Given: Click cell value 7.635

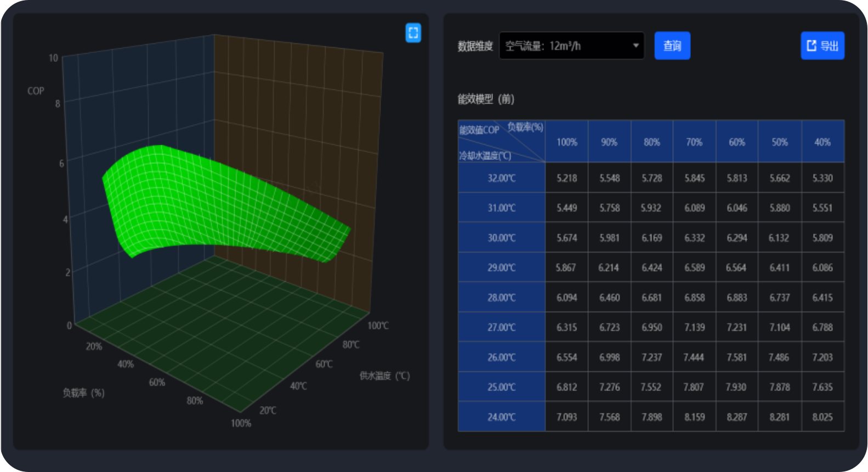Looking at the screenshot, I should pyautogui.click(x=822, y=387).
